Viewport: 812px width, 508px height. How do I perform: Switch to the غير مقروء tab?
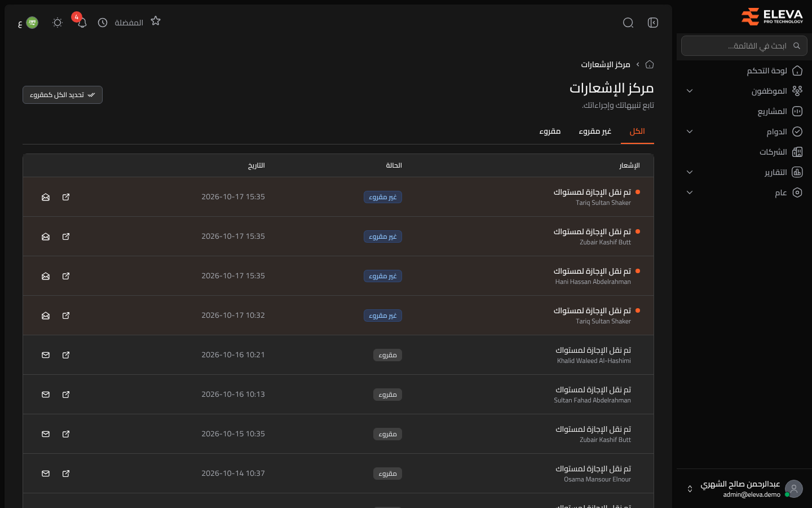tap(595, 132)
